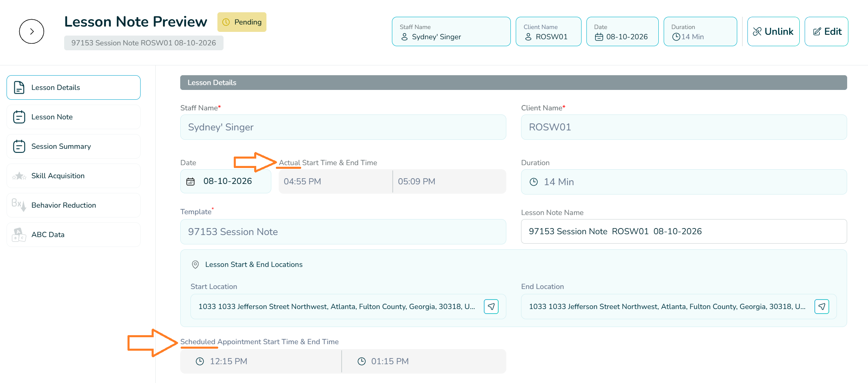Click the notepad icon next to Session Summary
Image resolution: width=868 pixels, height=383 pixels.
click(19, 146)
